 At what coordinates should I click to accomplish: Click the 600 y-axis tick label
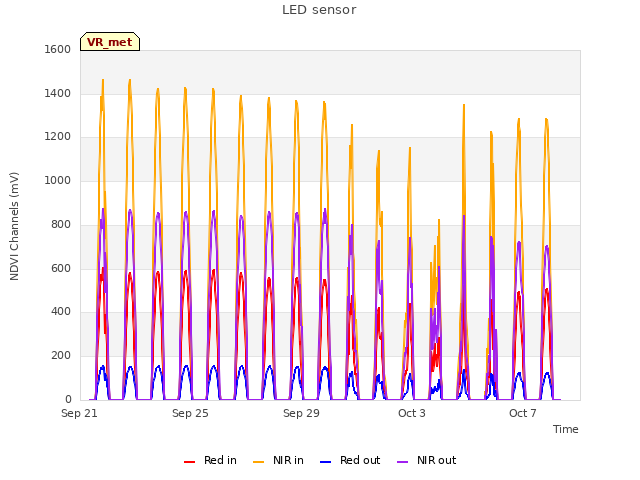coord(61,269)
